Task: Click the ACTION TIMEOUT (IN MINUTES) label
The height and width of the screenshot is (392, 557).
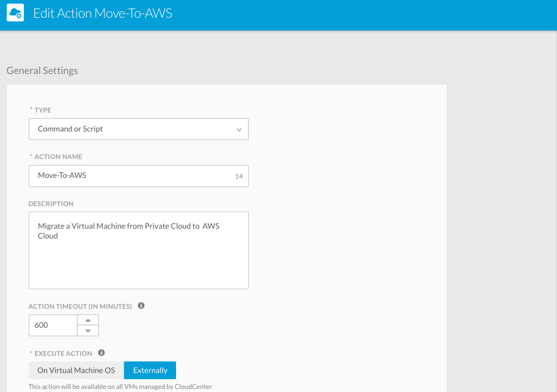Action: [x=80, y=306]
